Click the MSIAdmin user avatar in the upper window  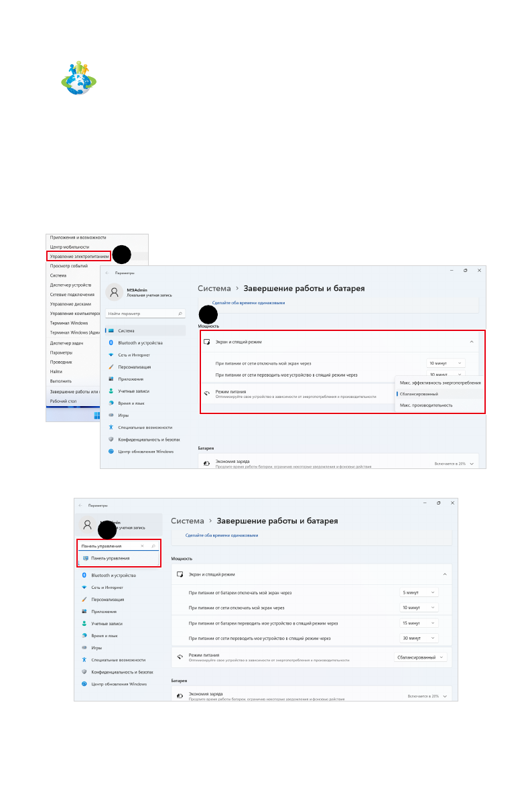point(115,292)
